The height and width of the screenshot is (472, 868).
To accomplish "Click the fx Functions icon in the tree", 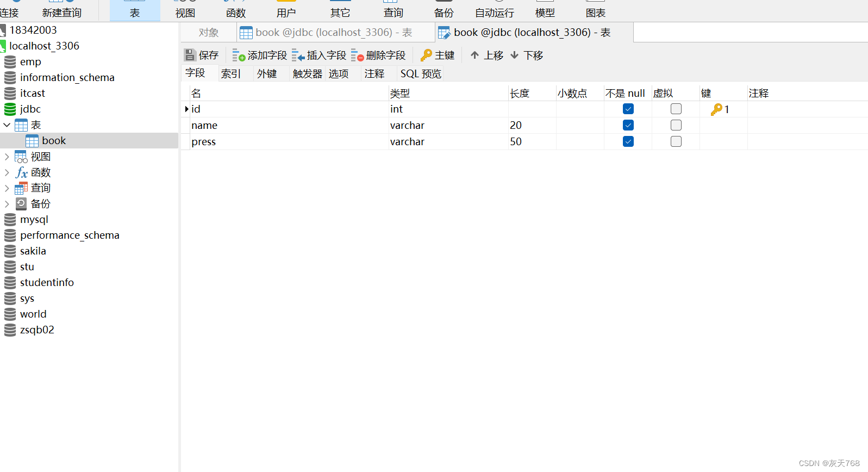I will pyautogui.click(x=21, y=172).
